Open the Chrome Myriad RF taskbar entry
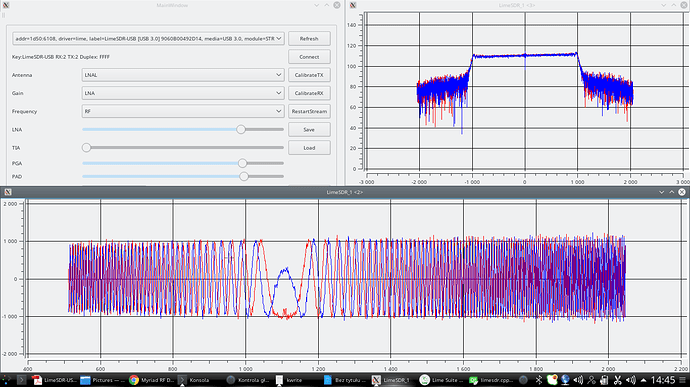The width and height of the screenshot is (690, 387). click(153, 380)
